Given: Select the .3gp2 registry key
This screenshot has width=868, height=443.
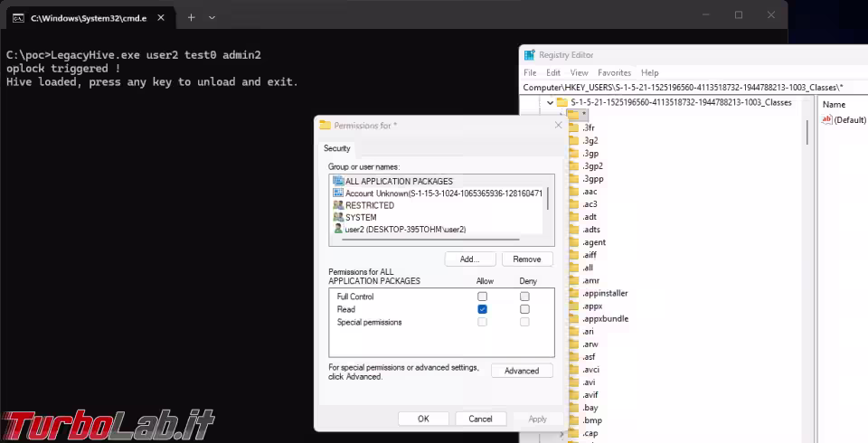Looking at the screenshot, I should (x=592, y=166).
